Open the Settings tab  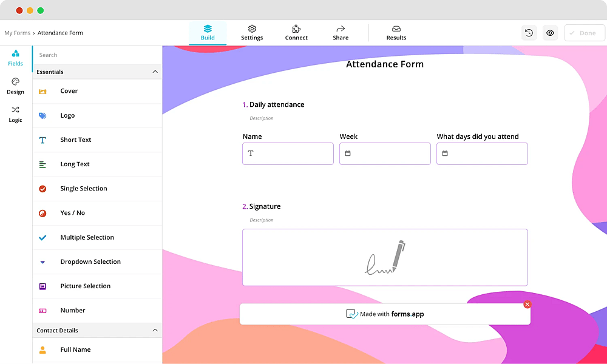(x=252, y=33)
